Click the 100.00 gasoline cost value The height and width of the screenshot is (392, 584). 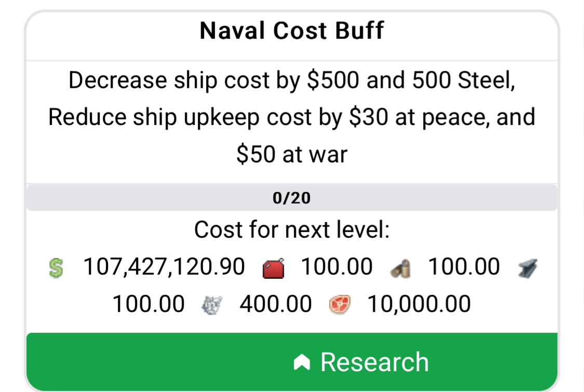337,267
